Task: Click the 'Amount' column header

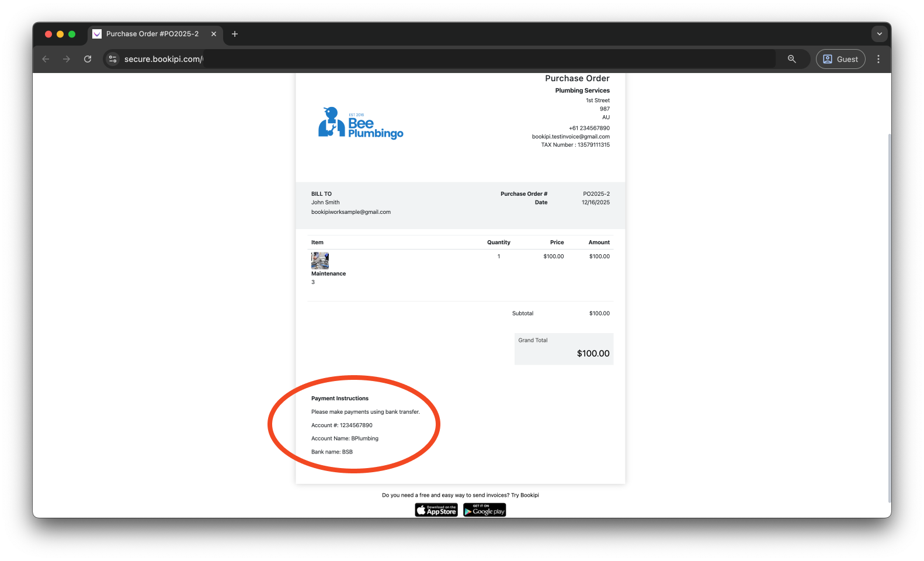Action: [599, 243]
